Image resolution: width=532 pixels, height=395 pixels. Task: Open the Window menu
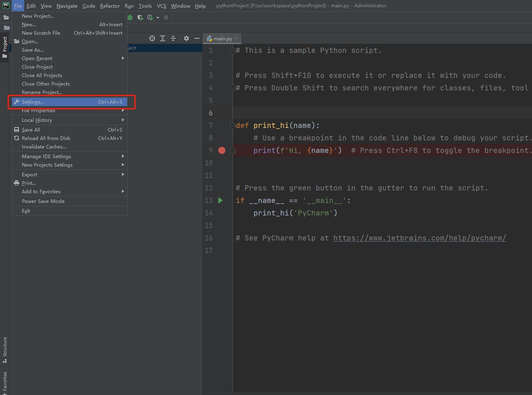coord(180,6)
